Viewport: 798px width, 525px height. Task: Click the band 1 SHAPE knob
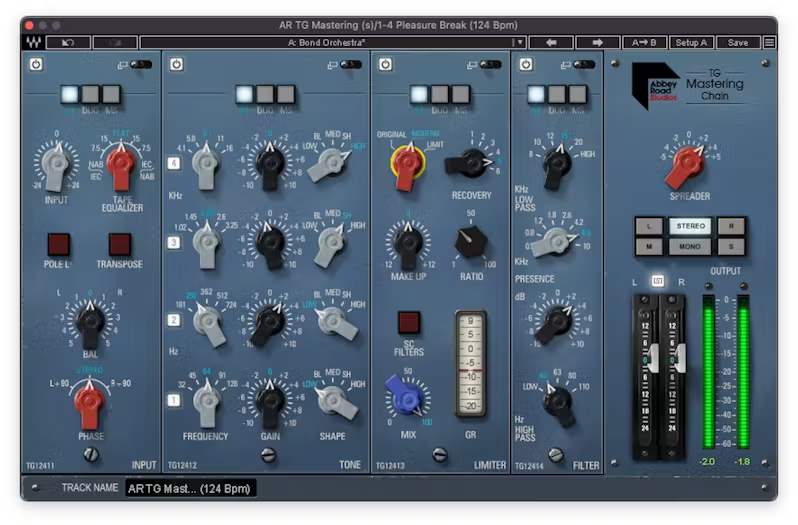(335, 401)
